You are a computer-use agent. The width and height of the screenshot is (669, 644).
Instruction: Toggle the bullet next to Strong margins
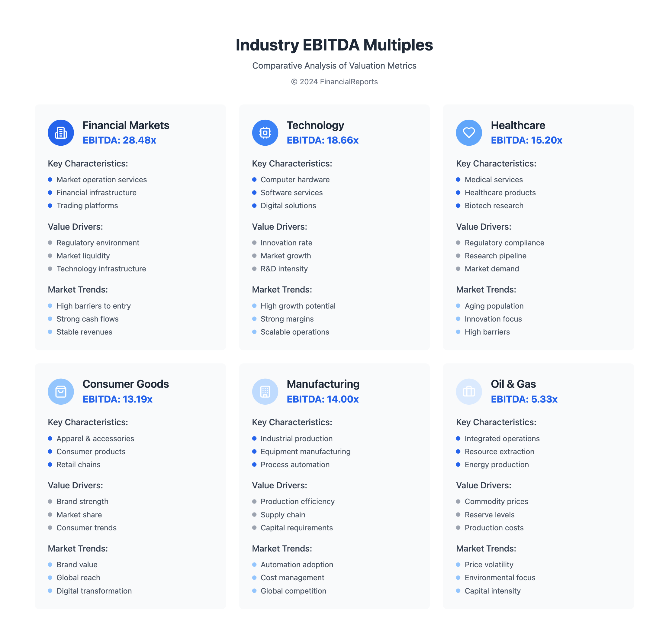254,319
